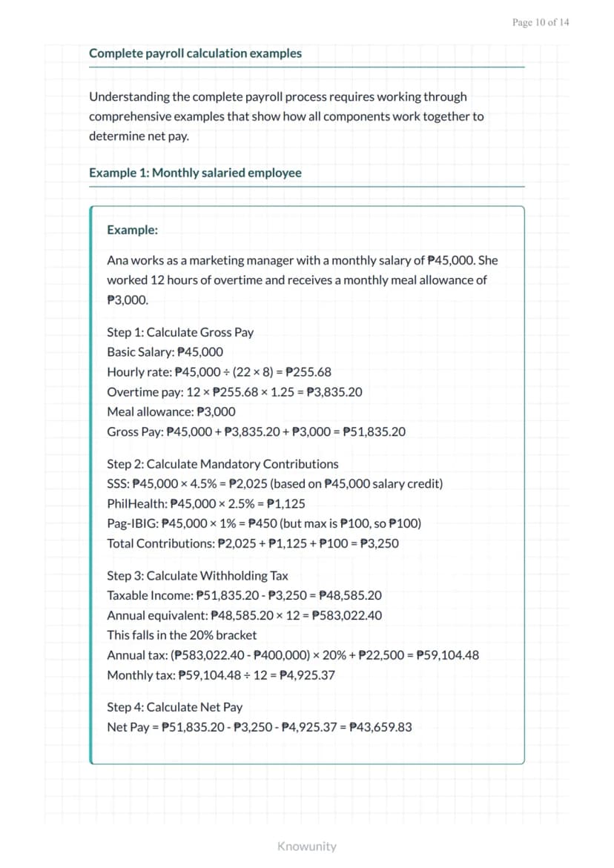
Task: Click the Total Contributions line
Action: pyautogui.click(x=253, y=543)
